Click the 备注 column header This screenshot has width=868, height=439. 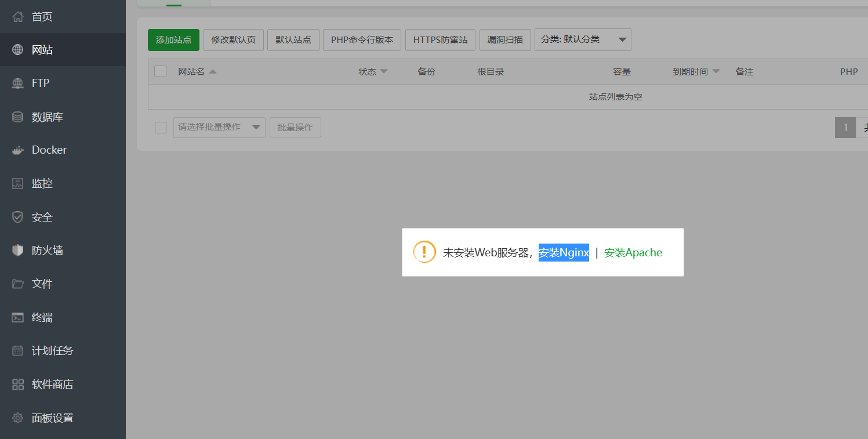coord(744,71)
